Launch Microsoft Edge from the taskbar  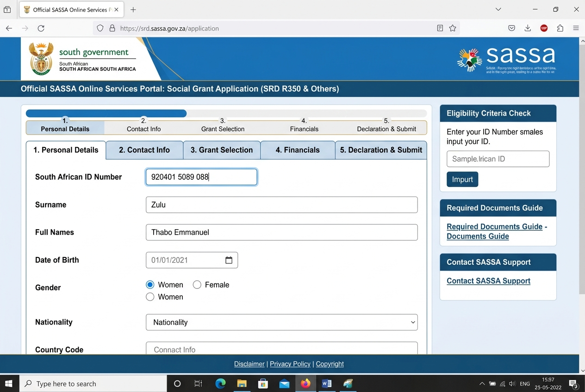pyautogui.click(x=220, y=384)
